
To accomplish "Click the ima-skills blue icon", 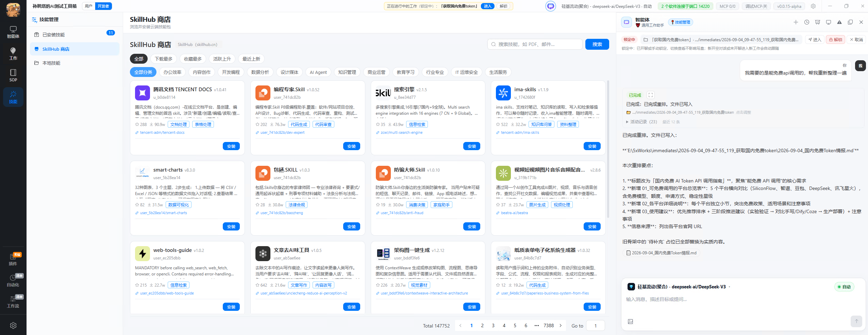I will 503,93.
